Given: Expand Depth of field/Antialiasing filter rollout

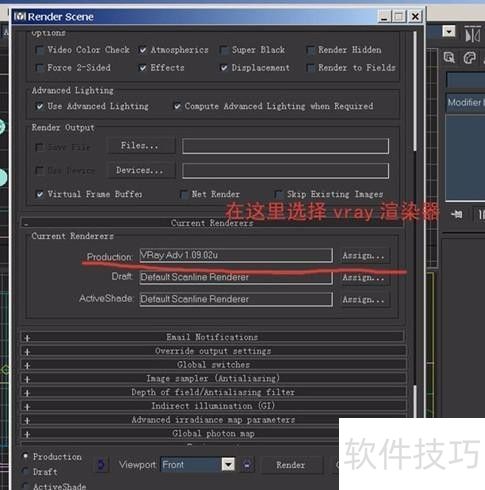Looking at the screenshot, I should [213, 392].
